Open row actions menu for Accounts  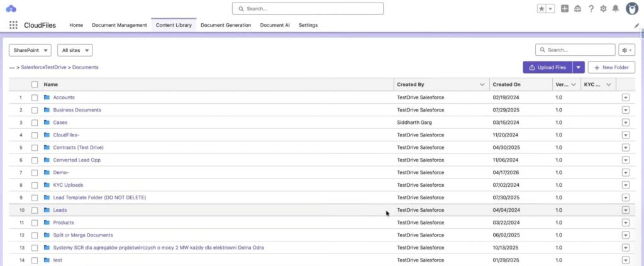(626, 97)
